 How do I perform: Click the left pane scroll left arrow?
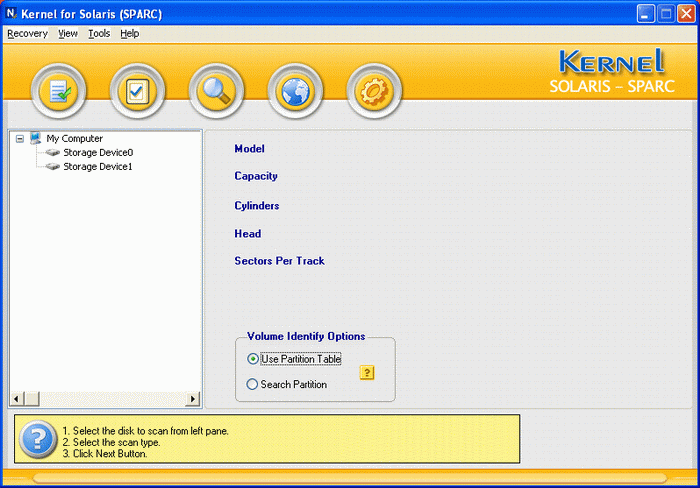(x=16, y=399)
